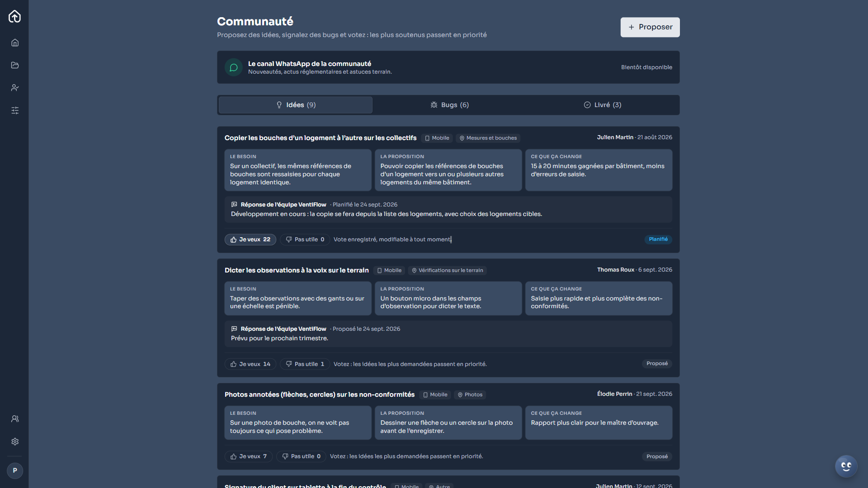Screen dimensions: 868x488
Task: Open the folder icon in sidebar
Action: coord(15,65)
